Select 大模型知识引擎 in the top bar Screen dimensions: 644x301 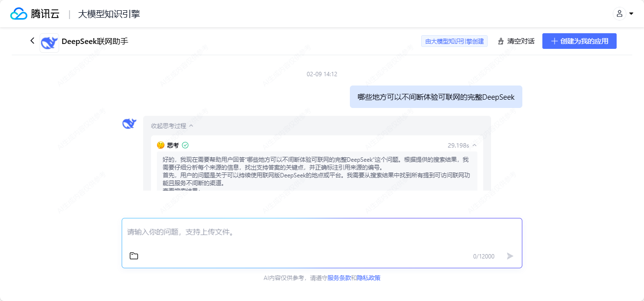pos(109,14)
